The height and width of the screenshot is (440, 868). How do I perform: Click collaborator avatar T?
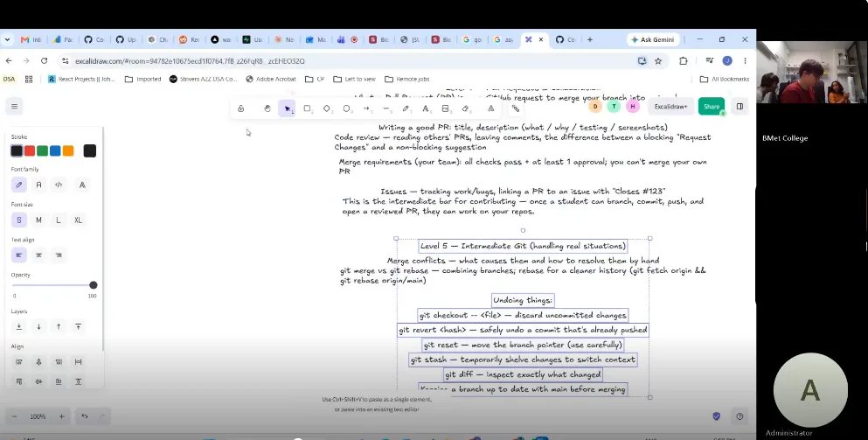click(x=614, y=107)
